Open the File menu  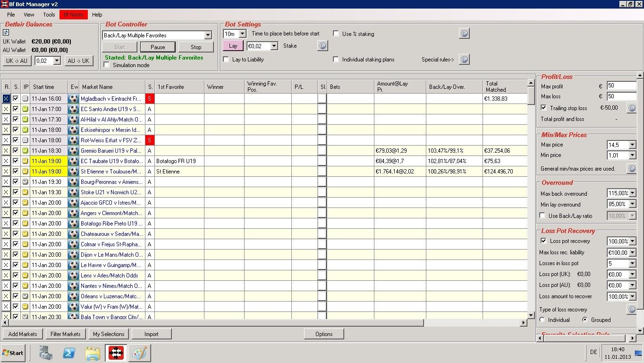[x=11, y=15]
